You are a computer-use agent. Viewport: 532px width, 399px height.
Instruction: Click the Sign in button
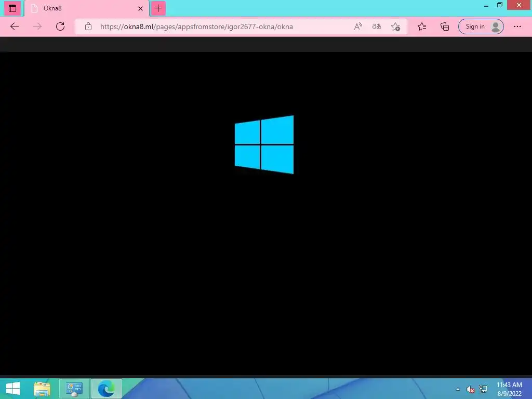tap(481, 26)
